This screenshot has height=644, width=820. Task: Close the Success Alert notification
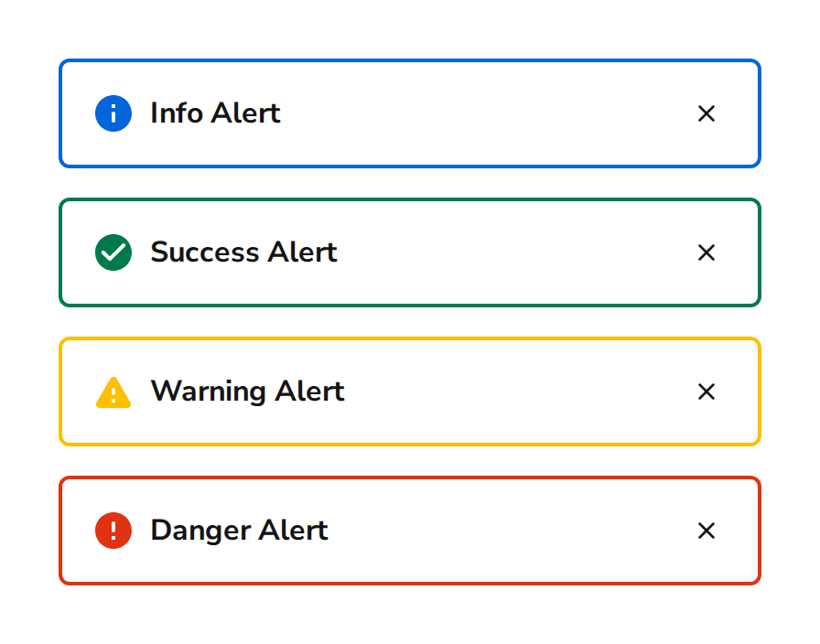pos(707,252)
